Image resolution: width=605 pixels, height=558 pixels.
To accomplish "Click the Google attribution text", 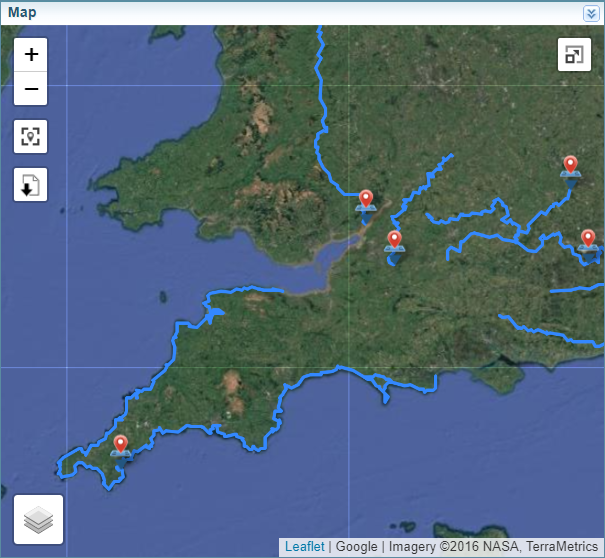I will point(356,547).
